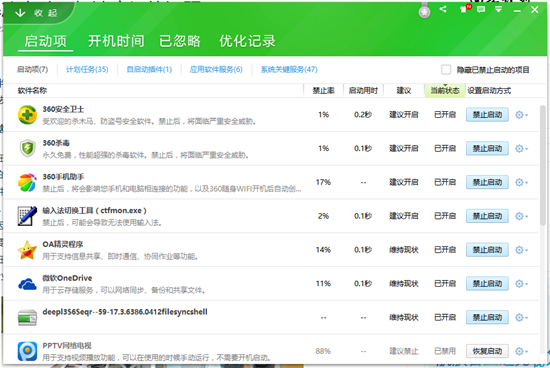The height and width of the screenshot is (368, 550).
Task: Click the 360杀毒 shield icon
Action: (27, 148)
